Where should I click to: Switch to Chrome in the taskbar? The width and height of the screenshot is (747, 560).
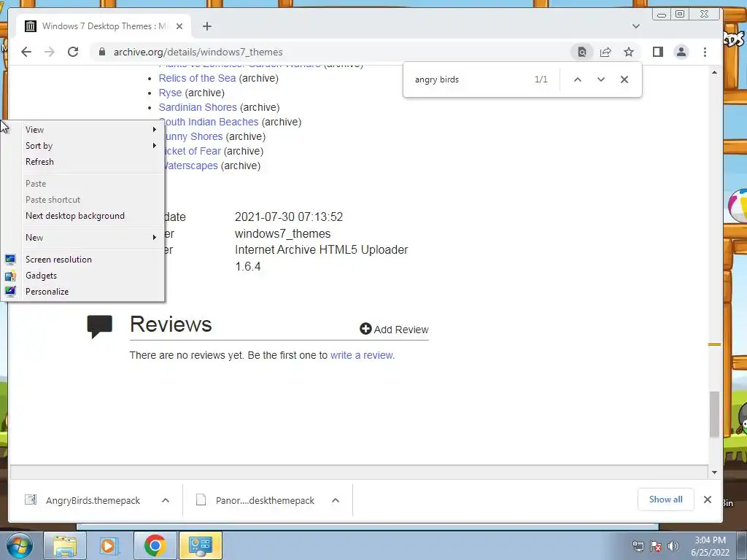tap(155, 545)
